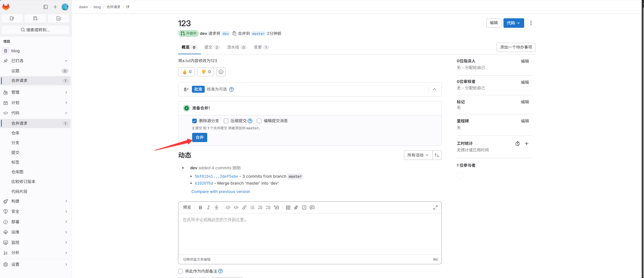The height and width of the screenshot is (278, 644).
Task: Open Branches in the Code sidebar menu
Action: [x=36, y=143]
